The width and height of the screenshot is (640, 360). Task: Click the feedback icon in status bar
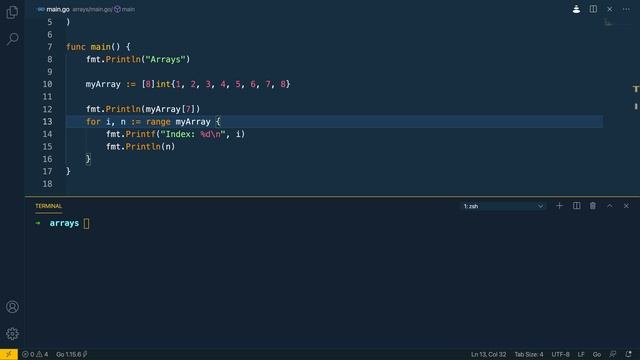tap(613, 354)
